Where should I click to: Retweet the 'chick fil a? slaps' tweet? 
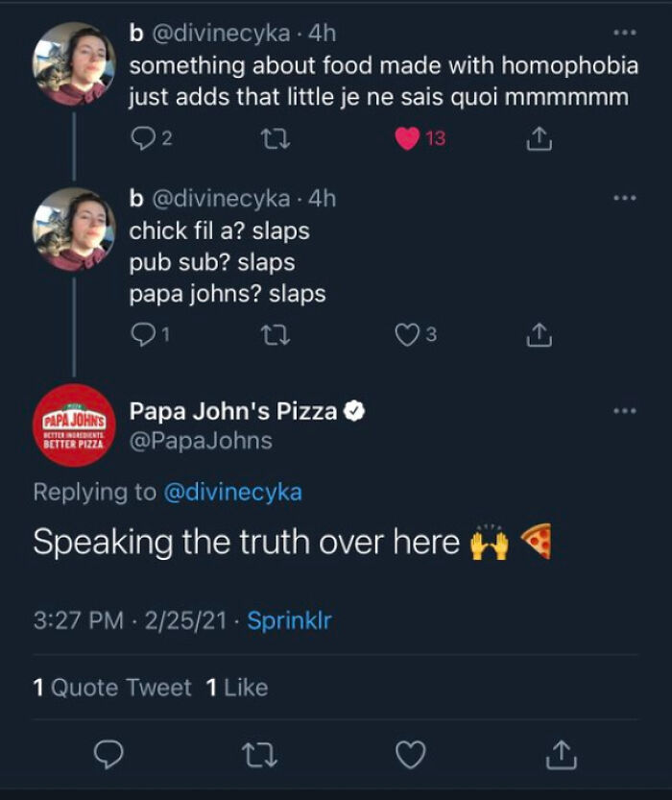click(276, 330)
